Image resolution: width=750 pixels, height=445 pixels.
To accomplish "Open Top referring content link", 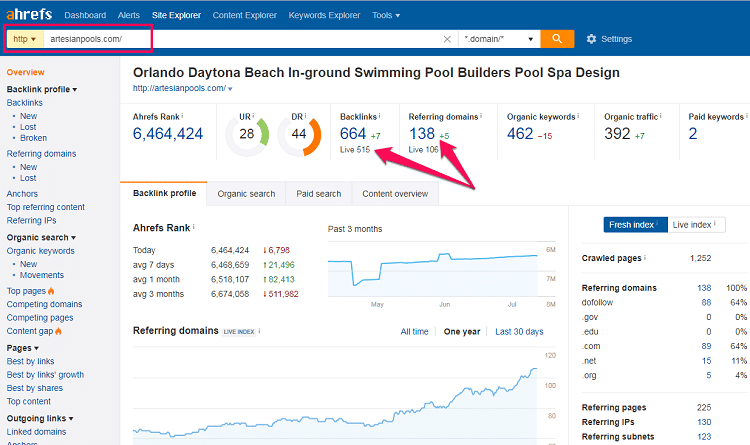I will (45, 207).
